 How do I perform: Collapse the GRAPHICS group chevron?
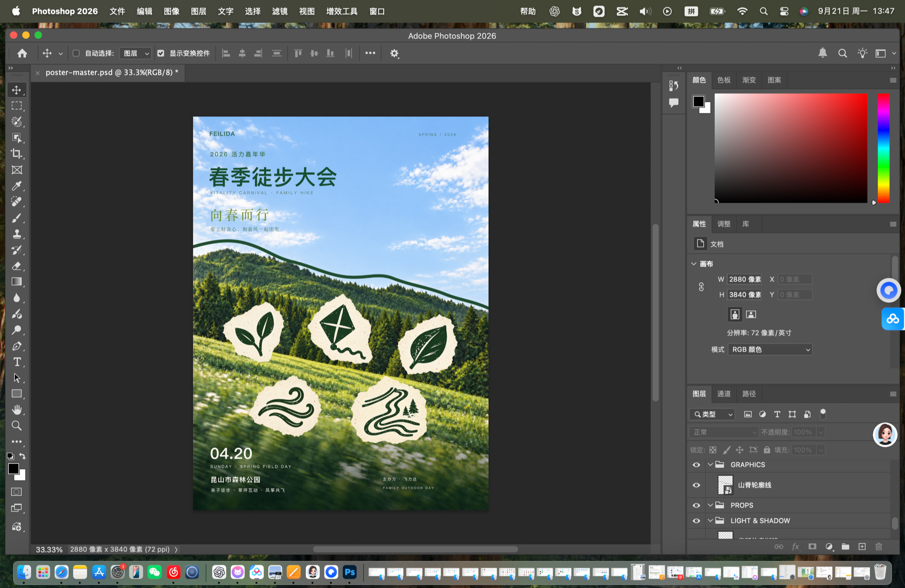710,465
